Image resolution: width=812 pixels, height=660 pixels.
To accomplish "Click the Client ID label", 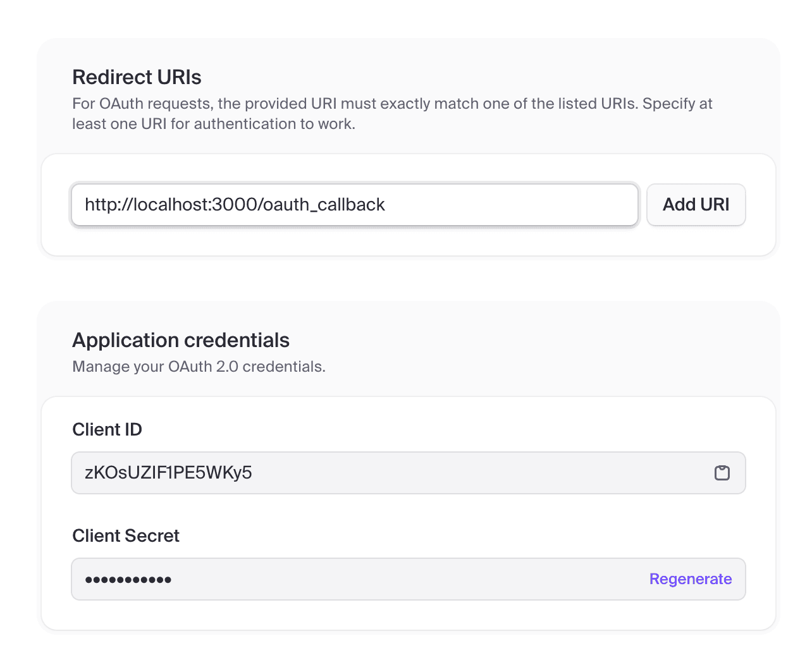I will click(107, 429).
